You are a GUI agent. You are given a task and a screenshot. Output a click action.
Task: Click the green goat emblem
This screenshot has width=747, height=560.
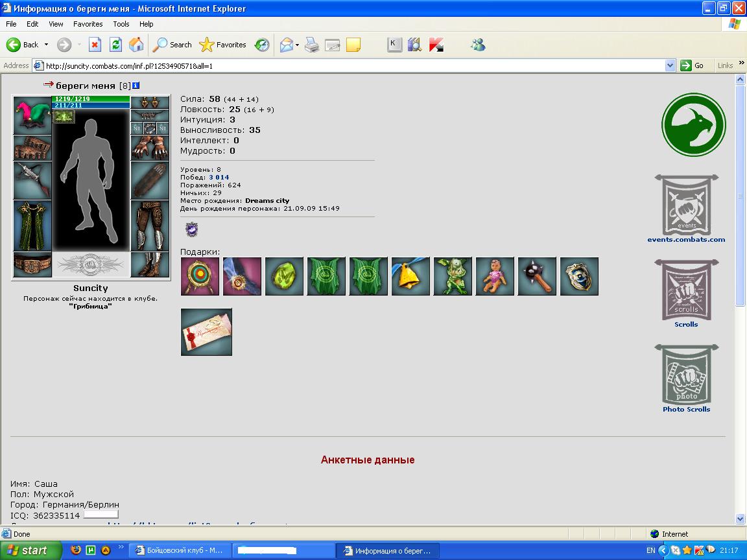(694, 124)
